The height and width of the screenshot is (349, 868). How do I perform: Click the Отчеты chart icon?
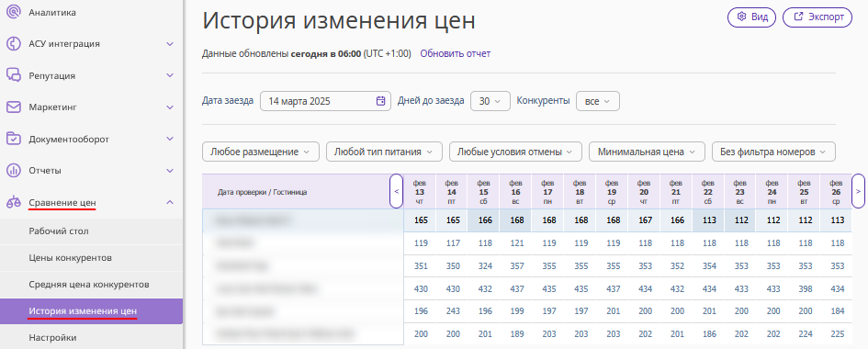13,170
